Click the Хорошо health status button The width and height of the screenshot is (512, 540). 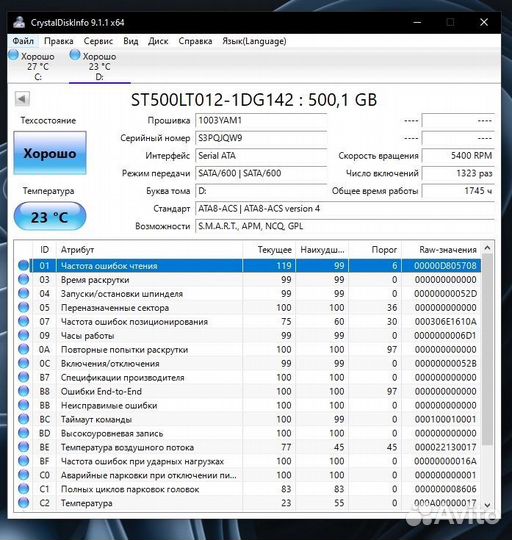[x=50, y=153]
